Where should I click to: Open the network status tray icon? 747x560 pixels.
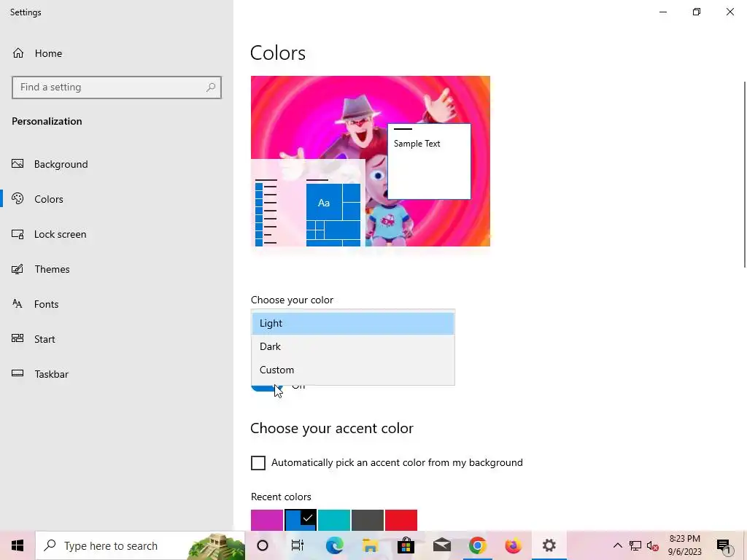click(635, 545)
